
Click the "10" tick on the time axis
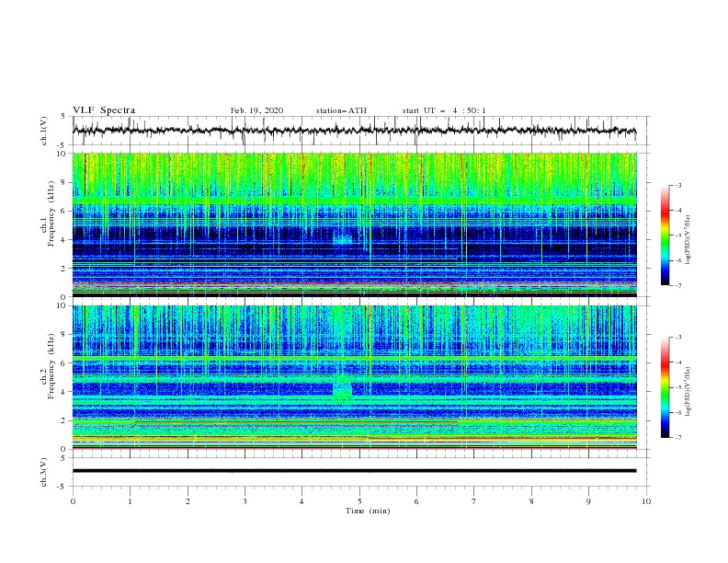pos(646,501)
